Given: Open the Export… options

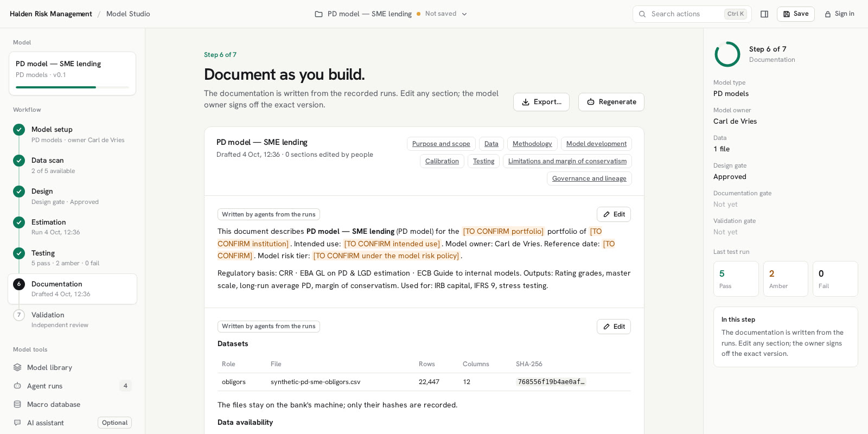Looking at the screenshot, I should (x=541, y=102).
